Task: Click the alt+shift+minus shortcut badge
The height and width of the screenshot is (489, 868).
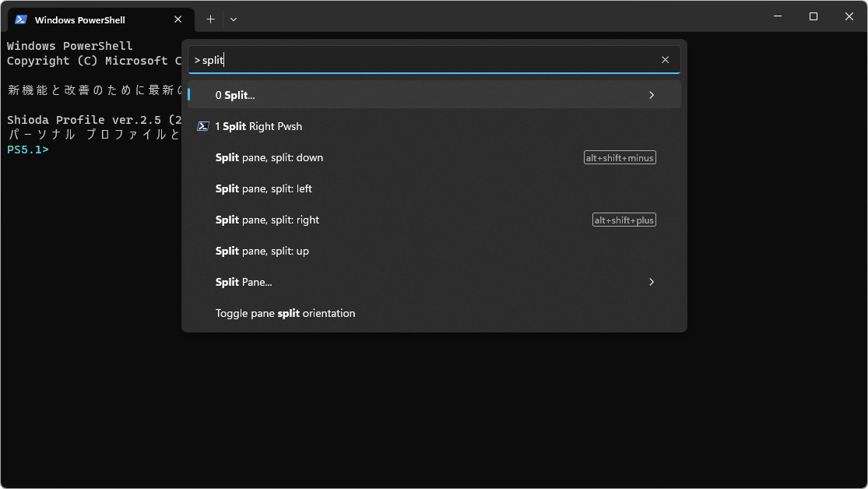Action: tap(620, 158)
